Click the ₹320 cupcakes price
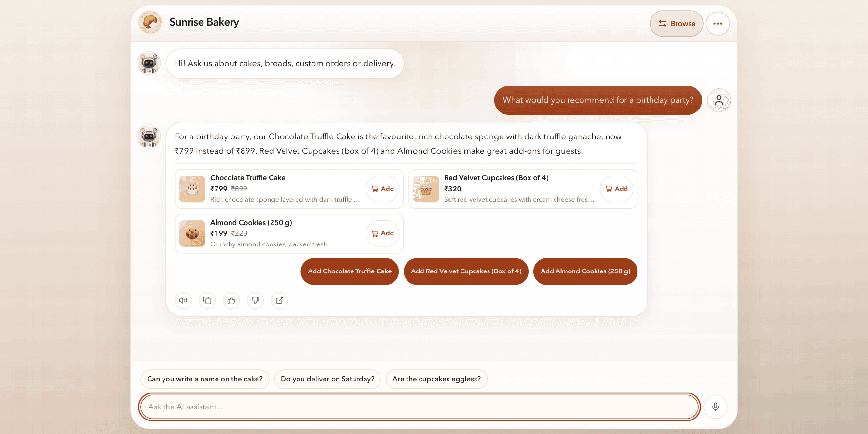The height and width of the screenshot is (434, 868). pyautogui.click(x=453, y=189)
